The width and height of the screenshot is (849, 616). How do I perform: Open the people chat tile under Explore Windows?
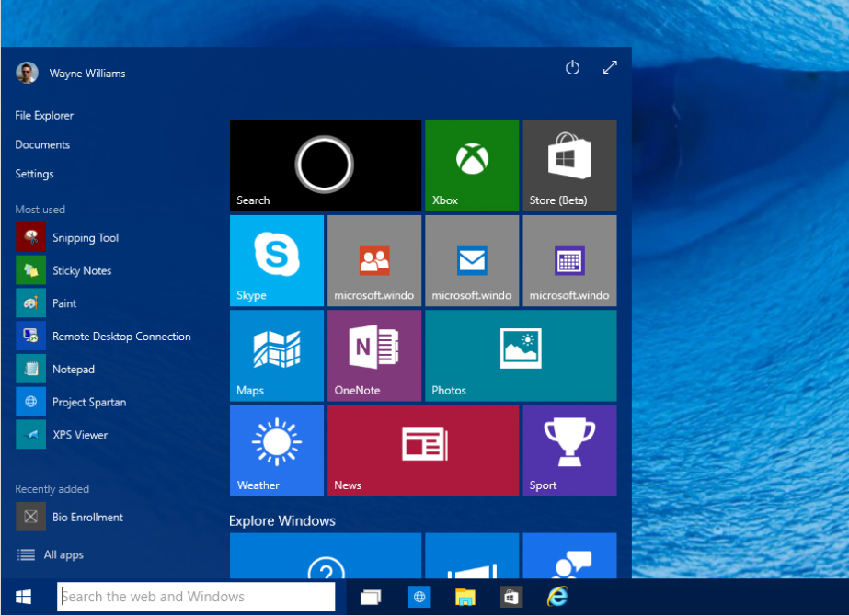(x=569, y=556)
